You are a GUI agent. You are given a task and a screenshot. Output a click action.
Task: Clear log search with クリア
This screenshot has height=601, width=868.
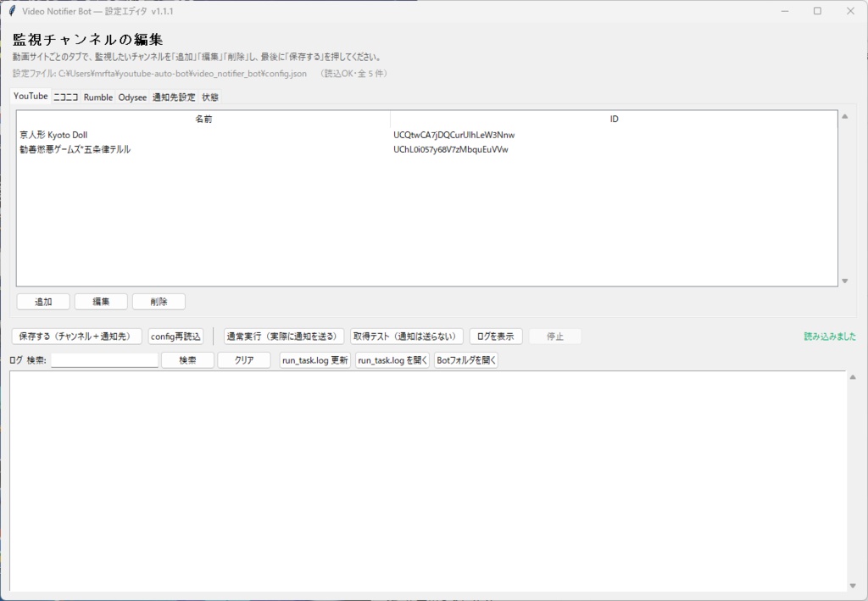(244, 360)
